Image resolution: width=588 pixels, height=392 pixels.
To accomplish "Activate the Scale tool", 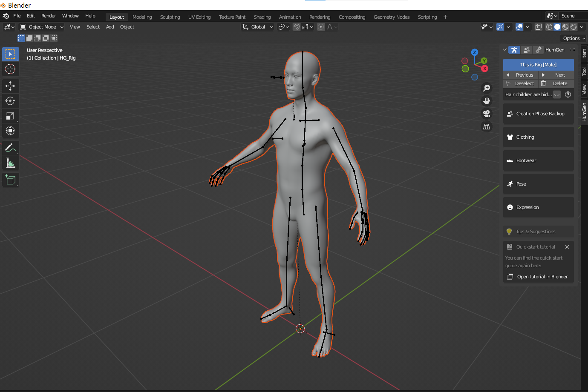I will (x=10, y=116).
